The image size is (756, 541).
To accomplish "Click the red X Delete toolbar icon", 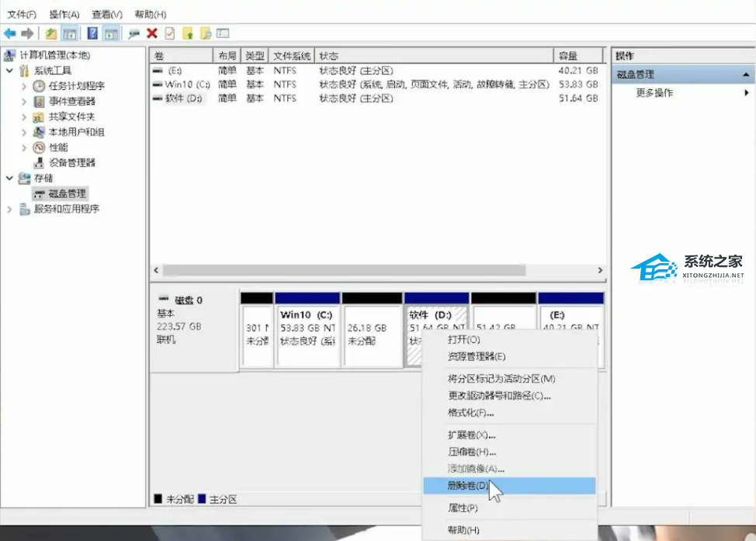I will coord(152,33).
